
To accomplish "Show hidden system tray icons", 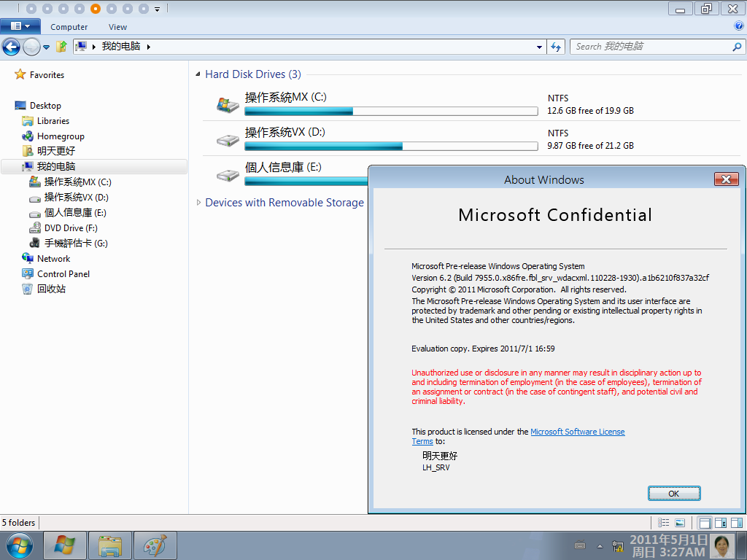I will [600, 546].
